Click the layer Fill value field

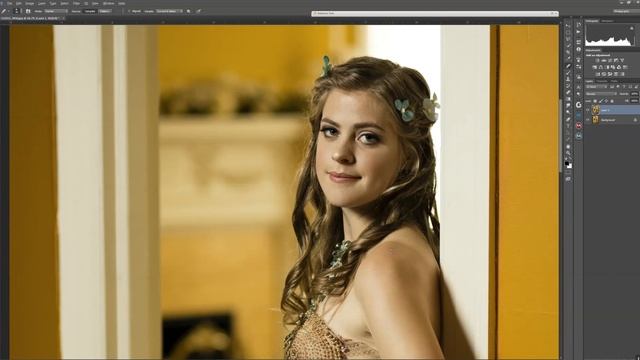point(634,101)
